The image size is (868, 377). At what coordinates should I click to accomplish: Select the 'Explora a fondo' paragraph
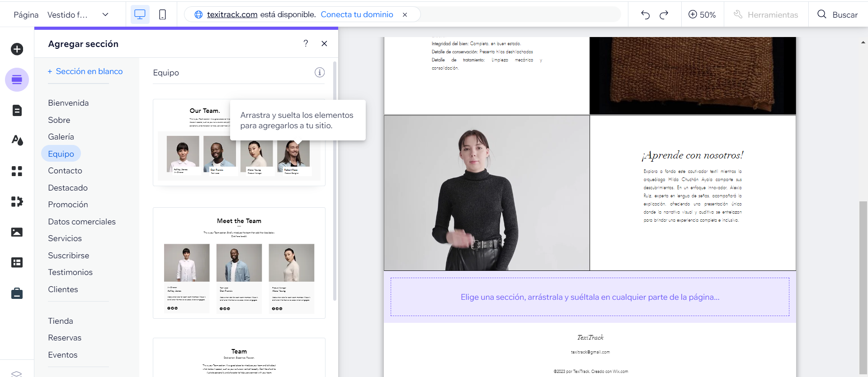[x=693, y=196]
